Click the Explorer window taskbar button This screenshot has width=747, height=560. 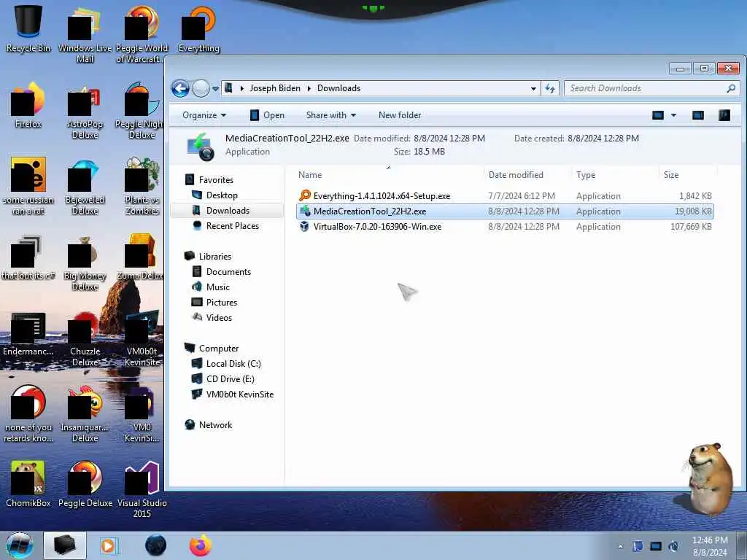[65, 545]
